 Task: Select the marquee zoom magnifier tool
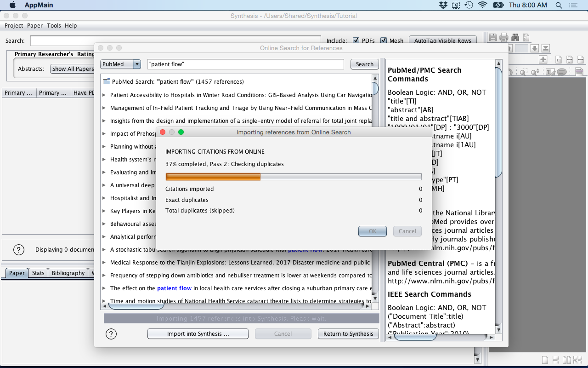tap(523, 72)
